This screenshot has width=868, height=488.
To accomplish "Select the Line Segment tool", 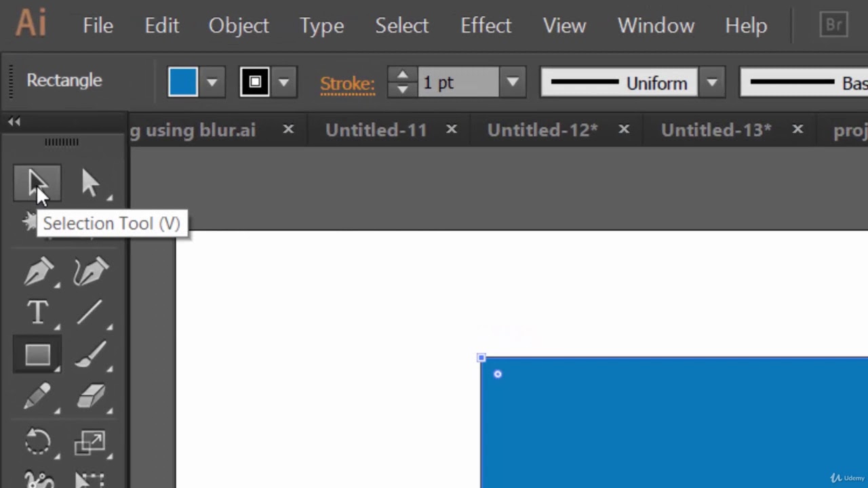I will [x=91, y=313].
